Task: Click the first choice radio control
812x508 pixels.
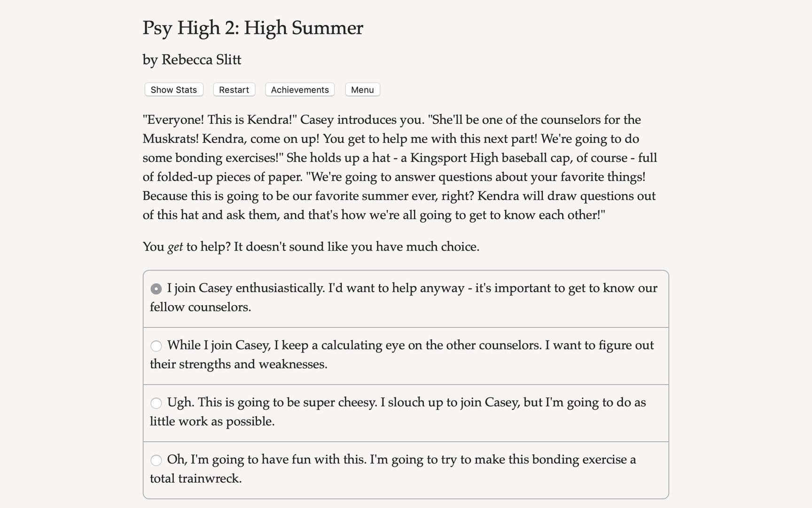Action: [156, 289]
